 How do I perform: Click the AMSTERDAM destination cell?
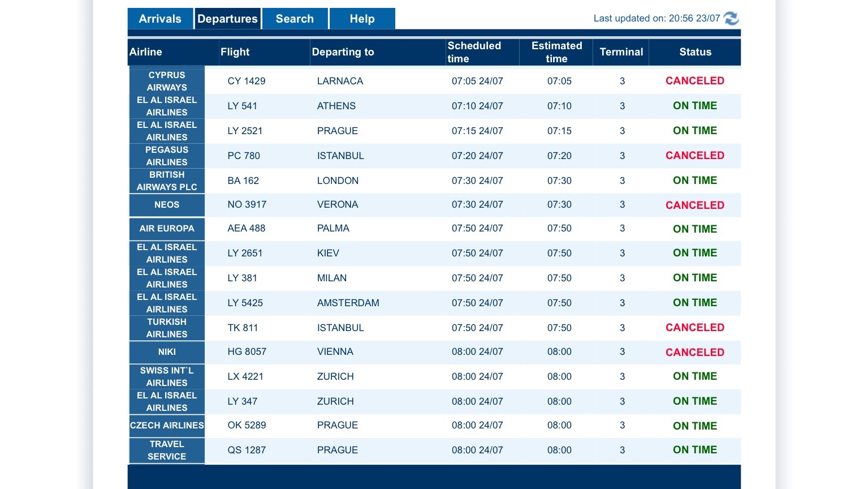pos(348,303)
